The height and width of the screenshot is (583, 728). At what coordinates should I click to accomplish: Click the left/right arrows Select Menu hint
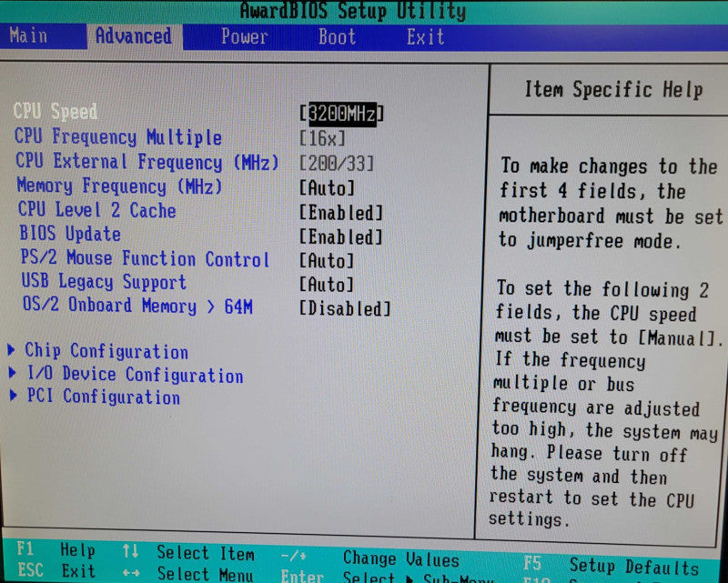pos(188,574)
